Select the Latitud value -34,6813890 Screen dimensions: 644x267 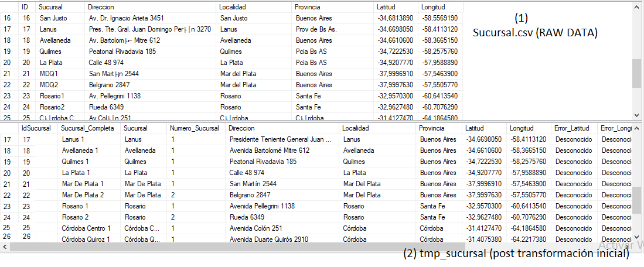[396, 18]
